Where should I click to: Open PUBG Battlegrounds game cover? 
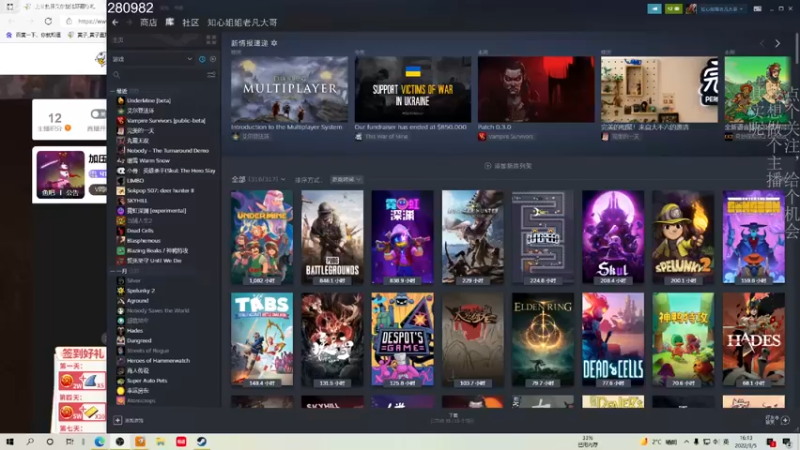(x=332, y=237)
